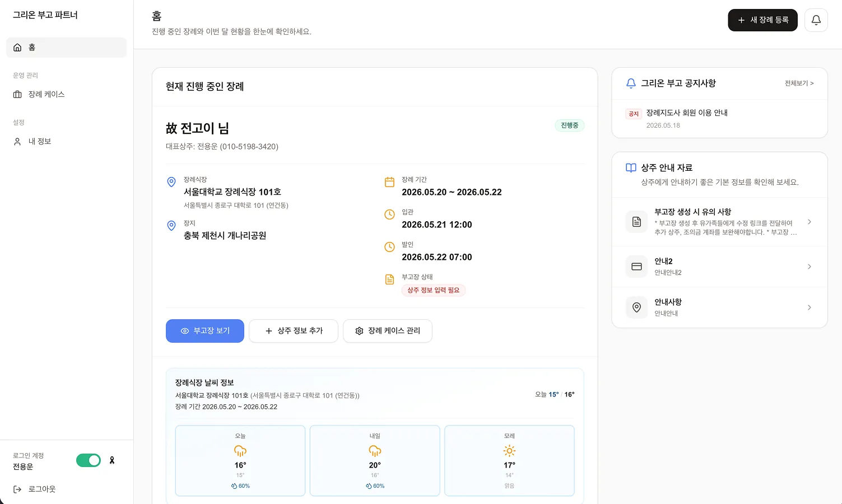
Task: Click the notification bell icon in header
Action: (816, 20)
